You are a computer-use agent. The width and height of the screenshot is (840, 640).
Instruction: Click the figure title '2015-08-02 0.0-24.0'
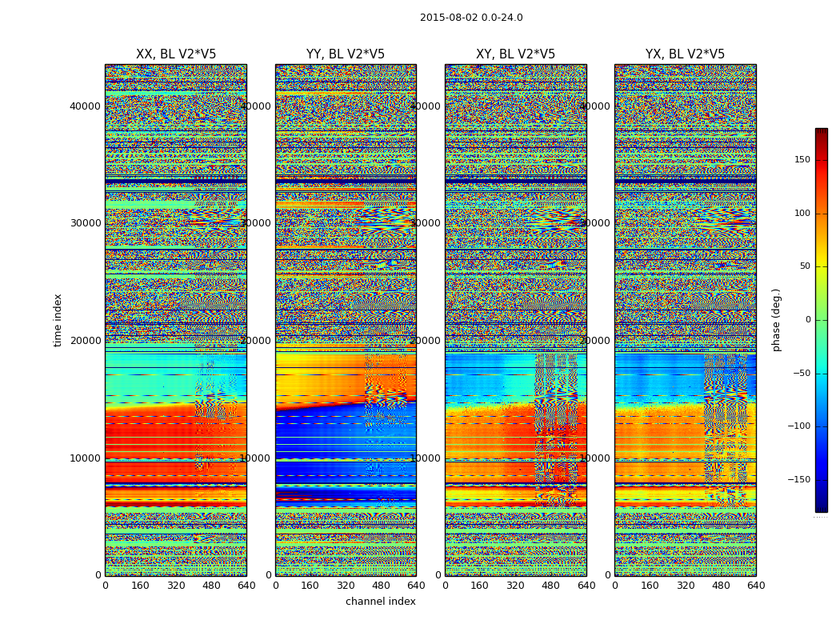click(471, 18)
